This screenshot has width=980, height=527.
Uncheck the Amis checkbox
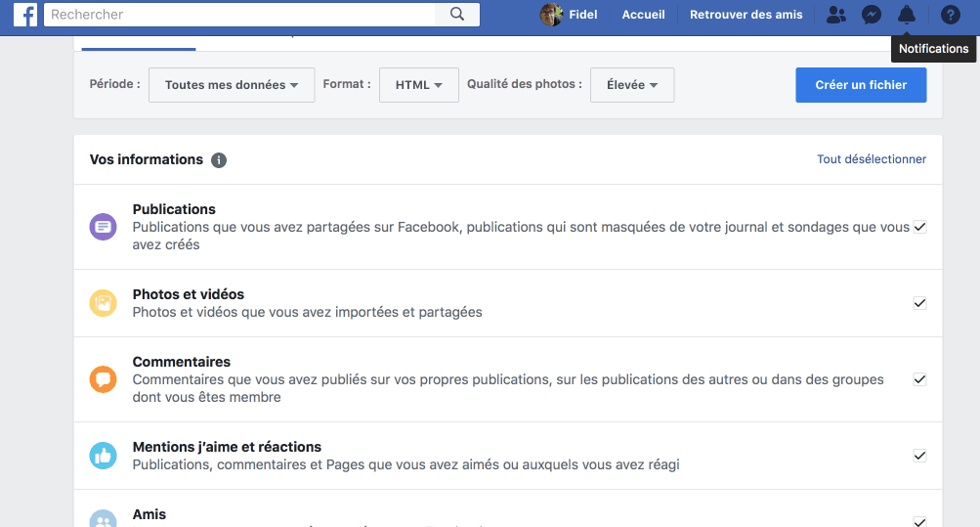tap(919, 522)
